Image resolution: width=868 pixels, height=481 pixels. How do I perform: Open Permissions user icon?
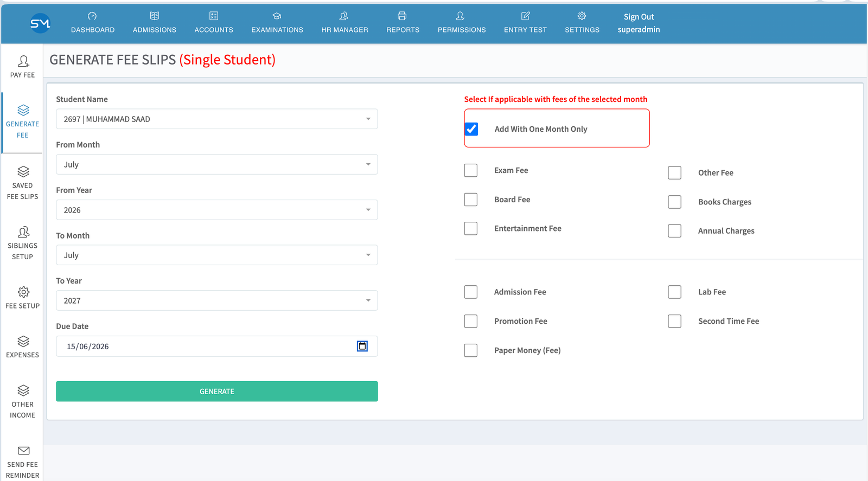point(461,16)
